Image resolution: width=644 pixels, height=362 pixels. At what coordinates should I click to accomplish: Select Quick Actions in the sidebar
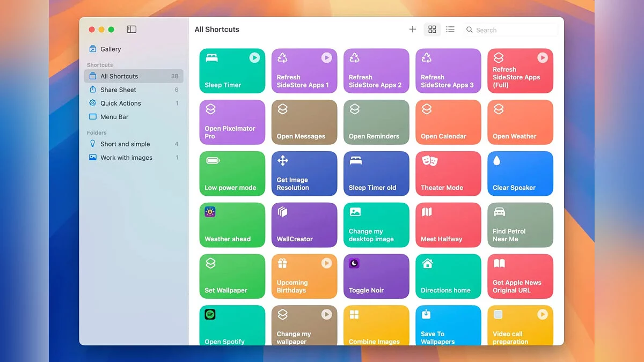click(x=120, y=103)
